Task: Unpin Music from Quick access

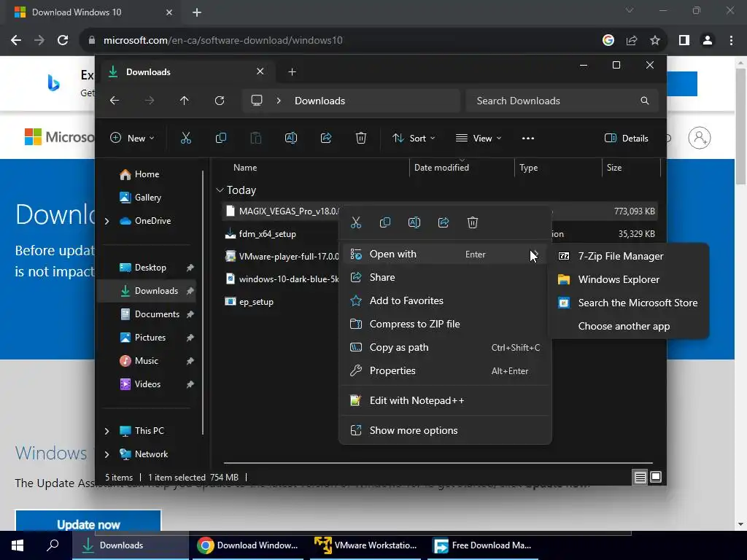Action: pyautogui.click(x=190, y=361)
